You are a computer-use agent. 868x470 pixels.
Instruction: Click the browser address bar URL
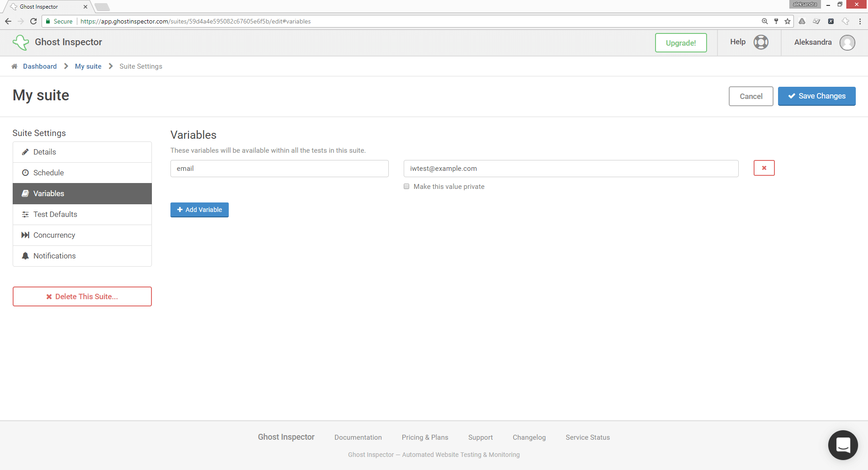click(x=196, y=21)
